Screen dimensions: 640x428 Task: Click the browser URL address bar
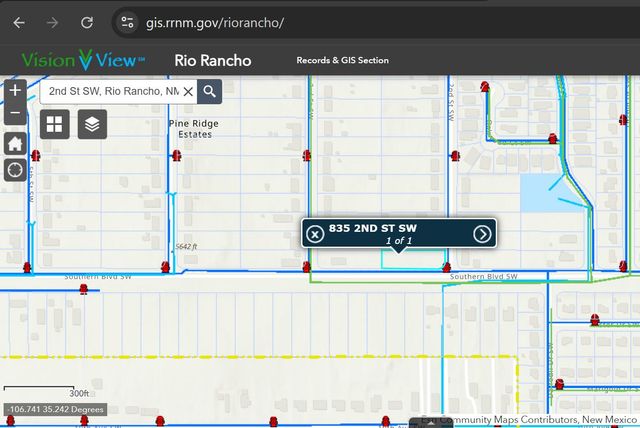[300, 22]
